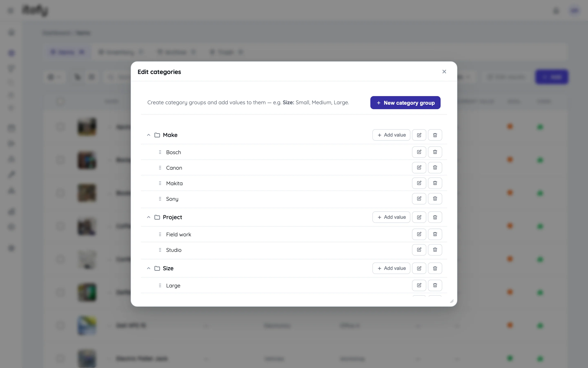Click the dialog resize grip corner

pos(452,301)
